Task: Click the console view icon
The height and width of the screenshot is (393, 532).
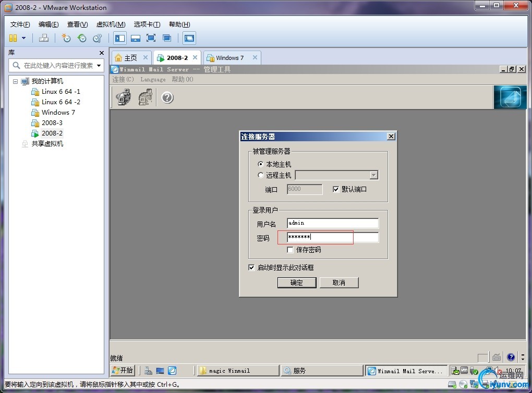Action: pos(189,38)
